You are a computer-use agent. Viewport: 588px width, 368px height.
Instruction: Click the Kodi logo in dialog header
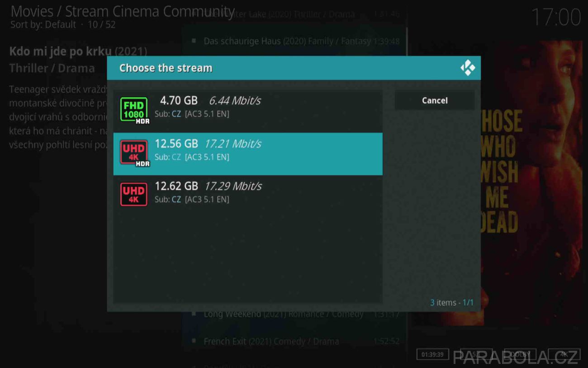point(468,68)
